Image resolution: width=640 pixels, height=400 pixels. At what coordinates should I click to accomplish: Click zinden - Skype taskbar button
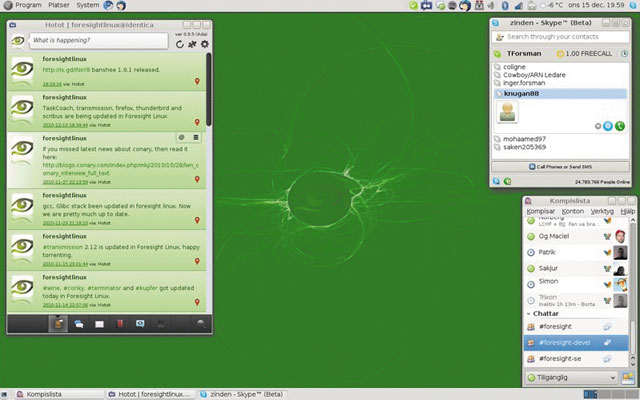click(x=243, y=394)
